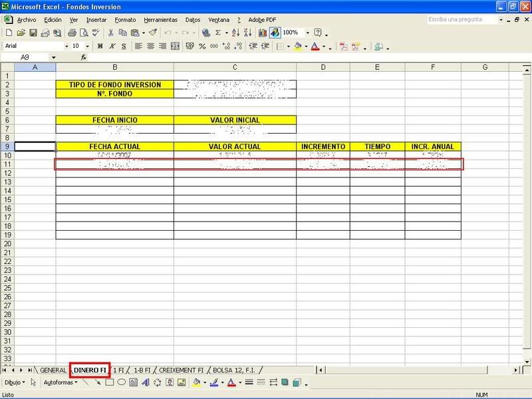
Task: Toggle underline formatting
Action: point(124,46)
